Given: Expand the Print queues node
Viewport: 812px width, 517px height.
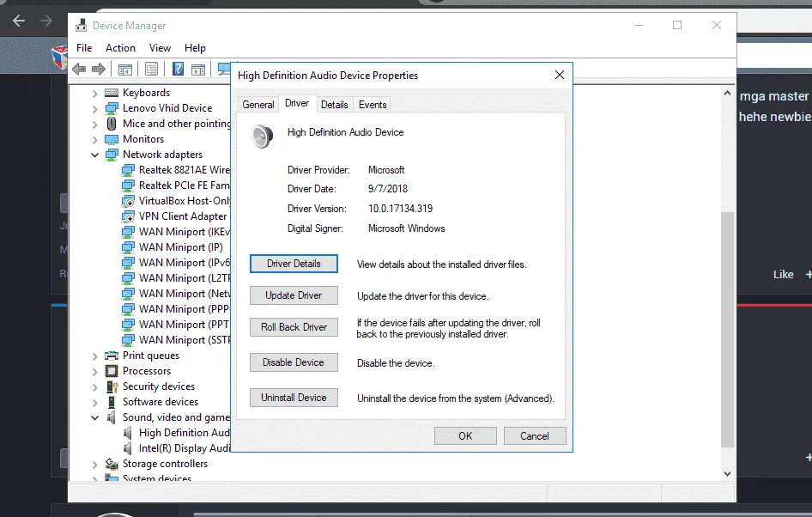Looking at the screenshot, I should [94, 356].
